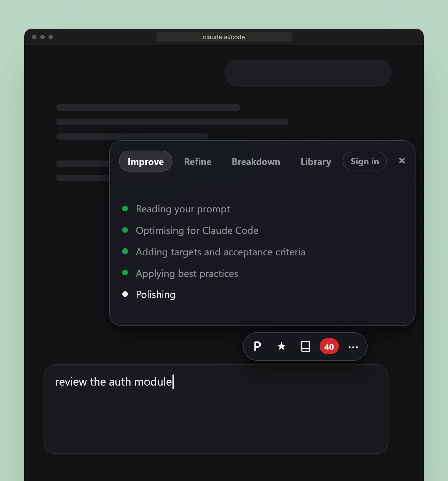Click the 'Polishing' step text
This screenshot has width=448, height=481.
click(x=155, y=295)
